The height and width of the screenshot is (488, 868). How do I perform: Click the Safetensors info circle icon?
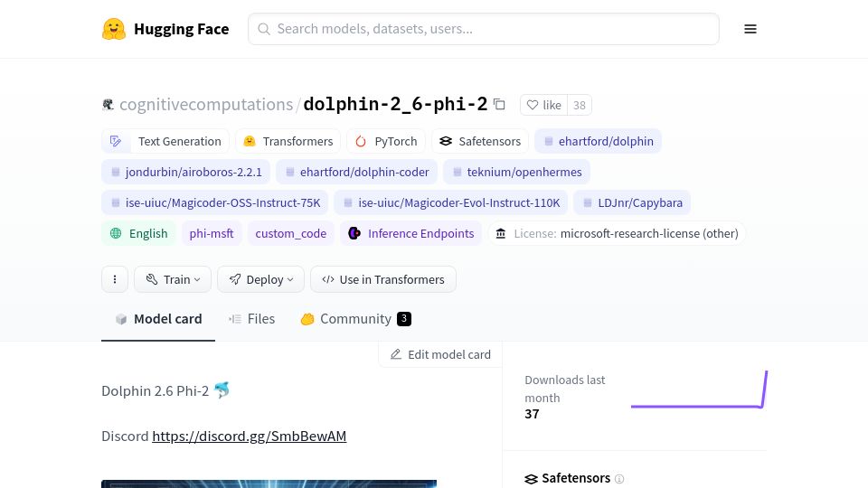619,479
